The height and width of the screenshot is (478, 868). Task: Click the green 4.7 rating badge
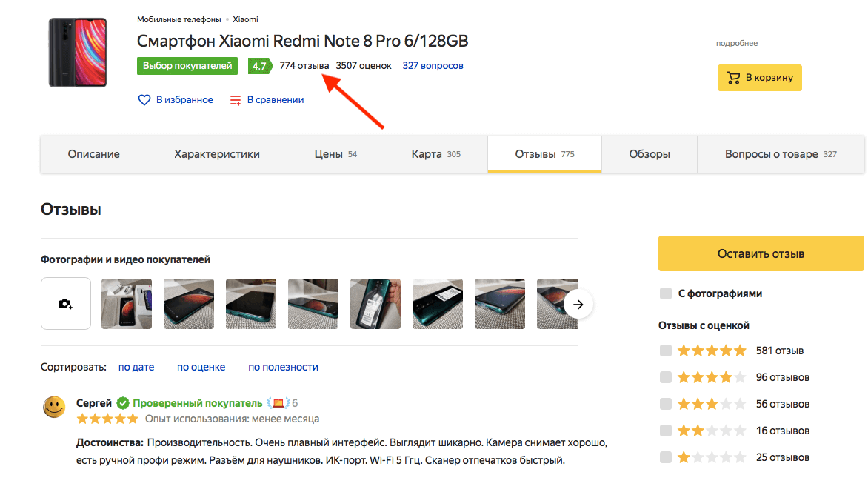click(x=260, y=65)
